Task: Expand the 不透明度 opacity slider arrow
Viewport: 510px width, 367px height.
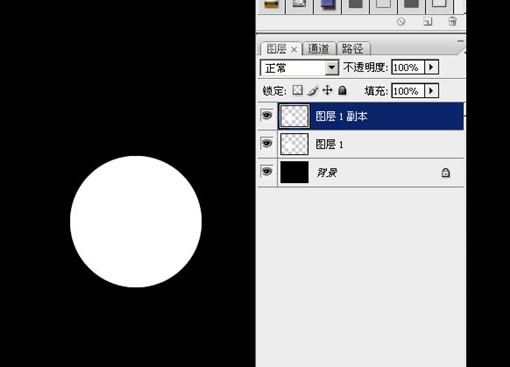Action: pyautogui.click(x=431, y=67)
